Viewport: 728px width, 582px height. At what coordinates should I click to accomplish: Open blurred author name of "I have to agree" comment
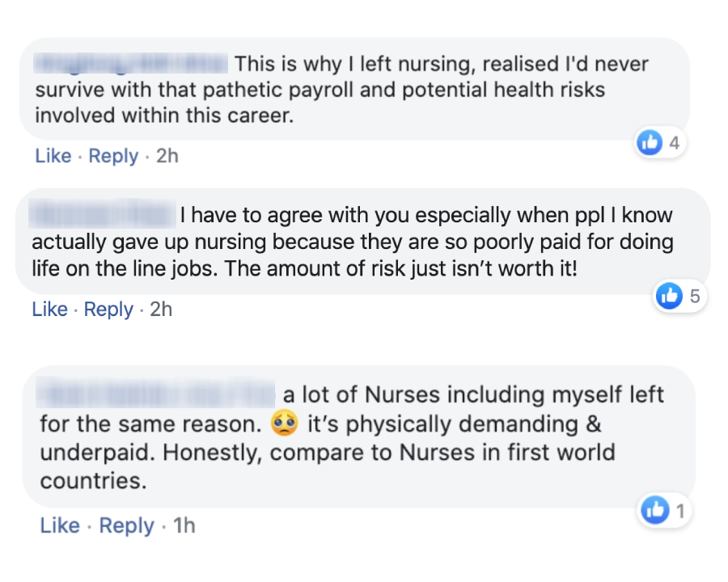103,216
